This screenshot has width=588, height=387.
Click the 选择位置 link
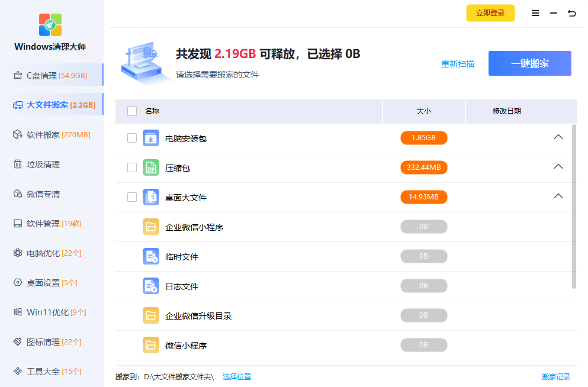pyautogui.click(x=237, y=377)
